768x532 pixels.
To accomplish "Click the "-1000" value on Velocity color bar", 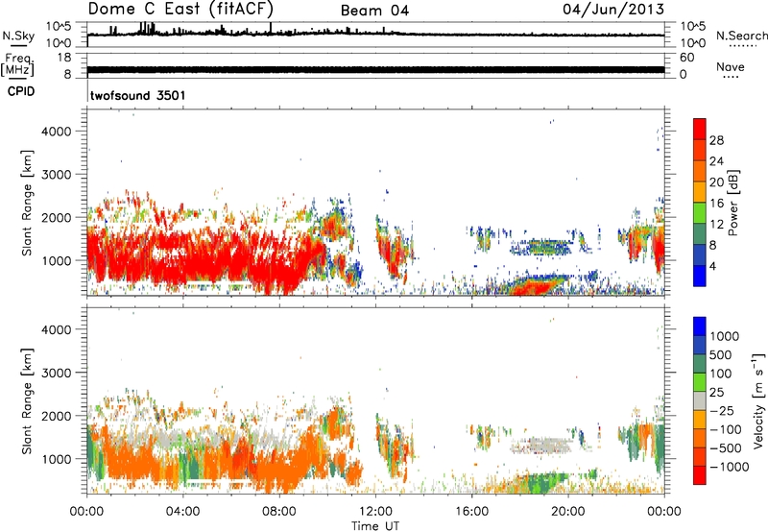I will click(730, 467).
